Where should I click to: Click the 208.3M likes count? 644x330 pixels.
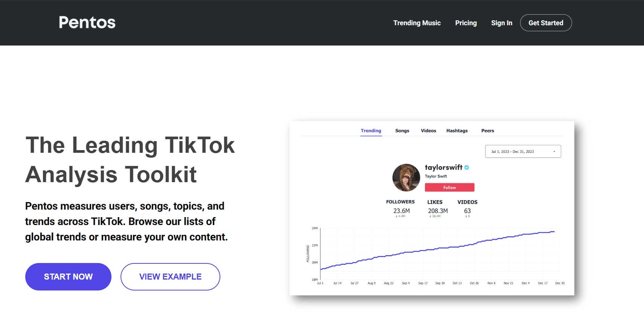(438, 211)
